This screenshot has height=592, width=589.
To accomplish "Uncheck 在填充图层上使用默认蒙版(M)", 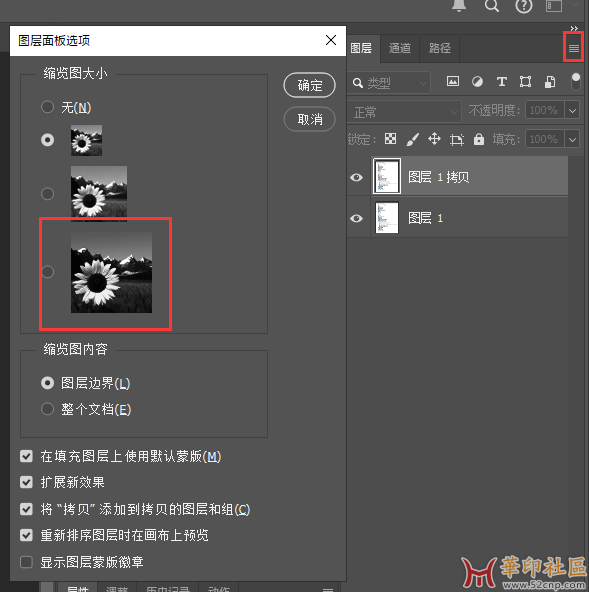I will coord(26,456).
